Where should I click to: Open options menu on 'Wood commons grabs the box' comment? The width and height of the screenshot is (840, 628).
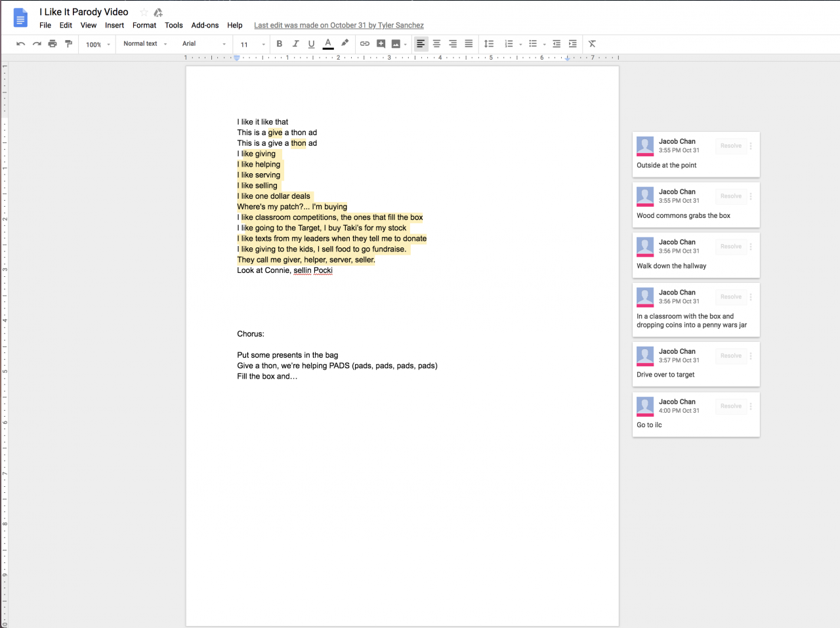tap(751, 196)
